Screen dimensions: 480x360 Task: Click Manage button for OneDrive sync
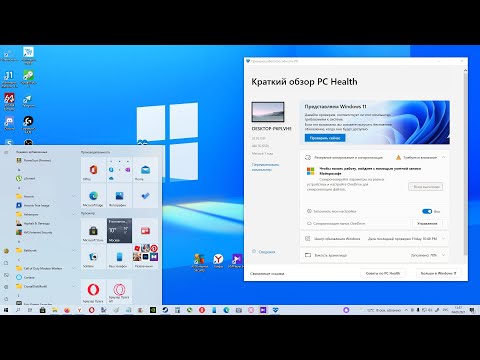427,223
